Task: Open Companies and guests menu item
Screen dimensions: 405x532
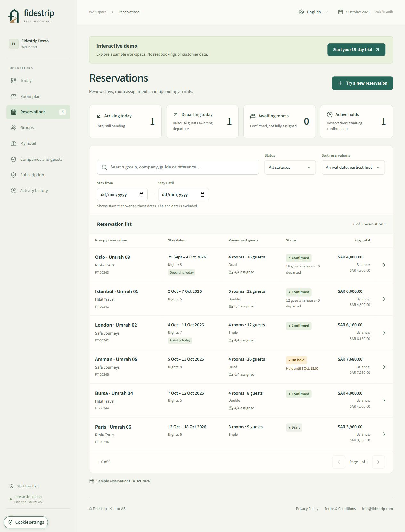Action: click(38, 159)
